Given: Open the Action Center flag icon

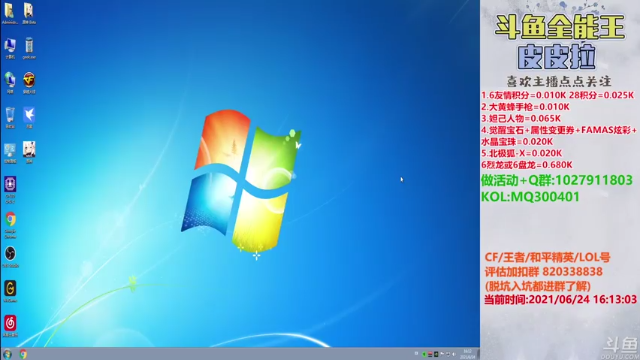Looking at the screenshot, I should pos(442,354).
